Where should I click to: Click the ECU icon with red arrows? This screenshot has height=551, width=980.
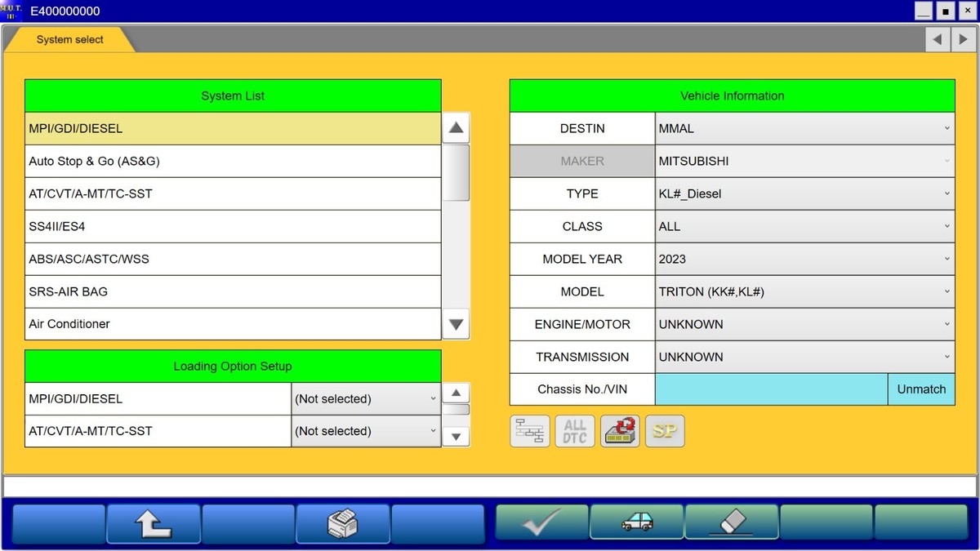coord(620,431)
